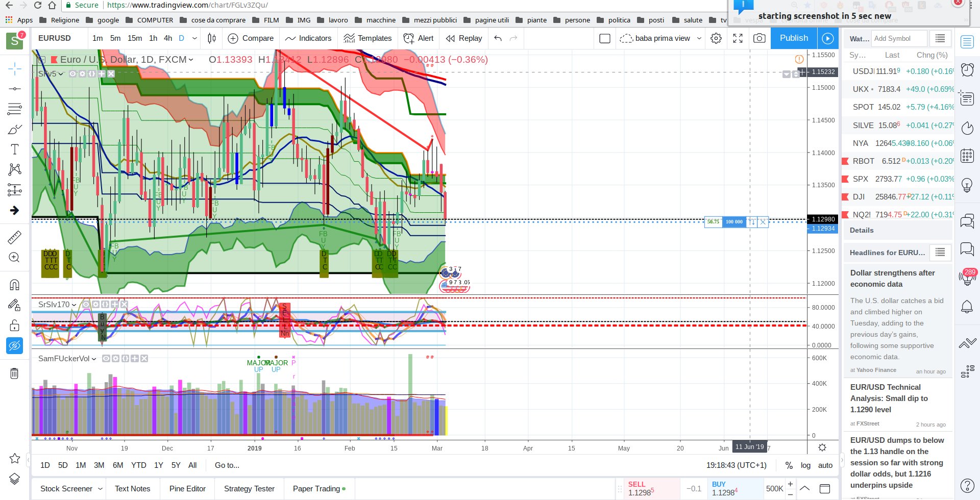980x500 pixels.
Task: Open the ideas lightbulb panel
Action: (x=967, y=185)
